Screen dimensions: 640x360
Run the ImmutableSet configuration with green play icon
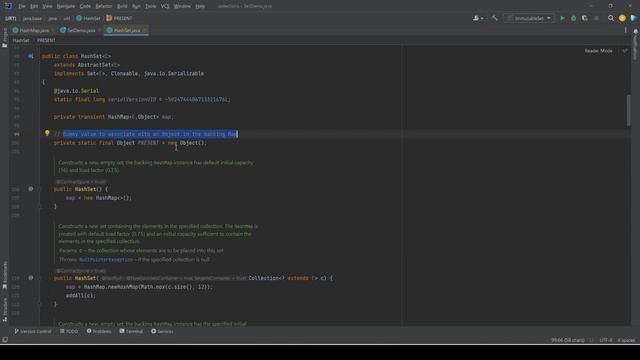pyautogui.click(x=562, y=18)
